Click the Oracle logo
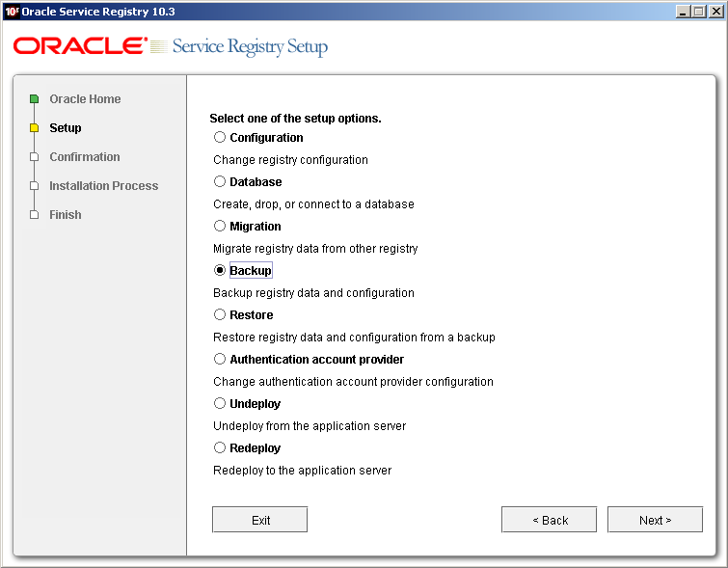 coord(80,46)
